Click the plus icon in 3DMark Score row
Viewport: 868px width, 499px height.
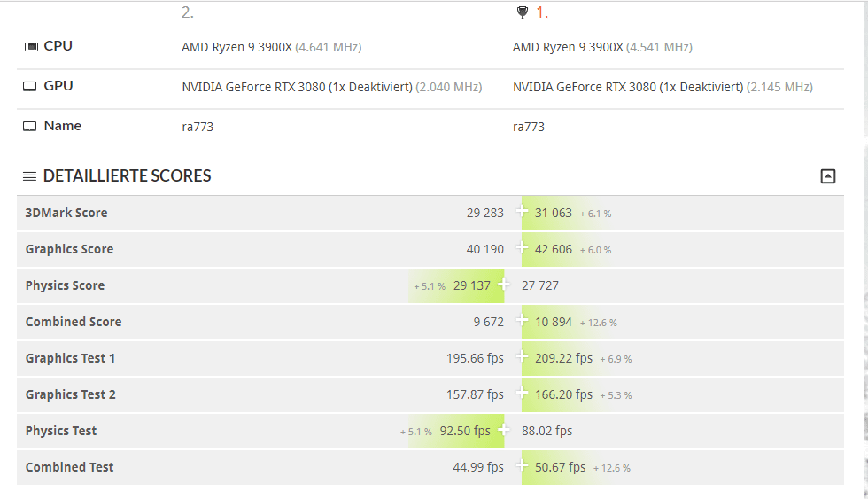click(523, 212)
